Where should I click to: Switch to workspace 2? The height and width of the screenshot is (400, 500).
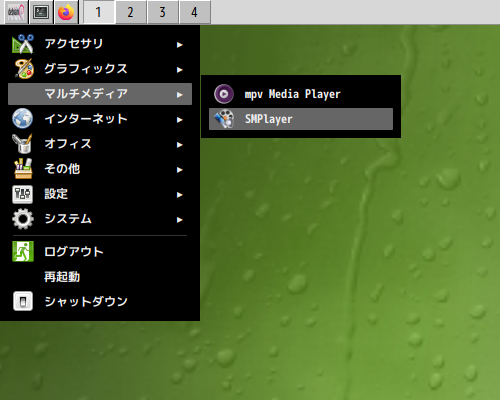pyautogui.click(x=130, y=12)
